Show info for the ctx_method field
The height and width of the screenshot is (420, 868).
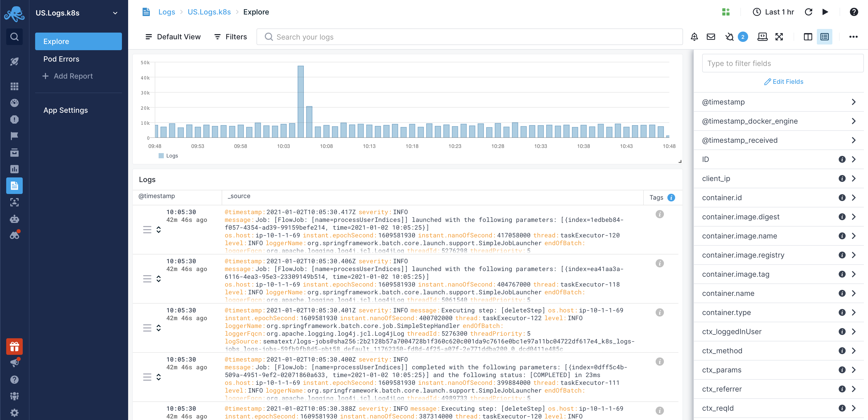pyautogui.click(x=842, y=351)
